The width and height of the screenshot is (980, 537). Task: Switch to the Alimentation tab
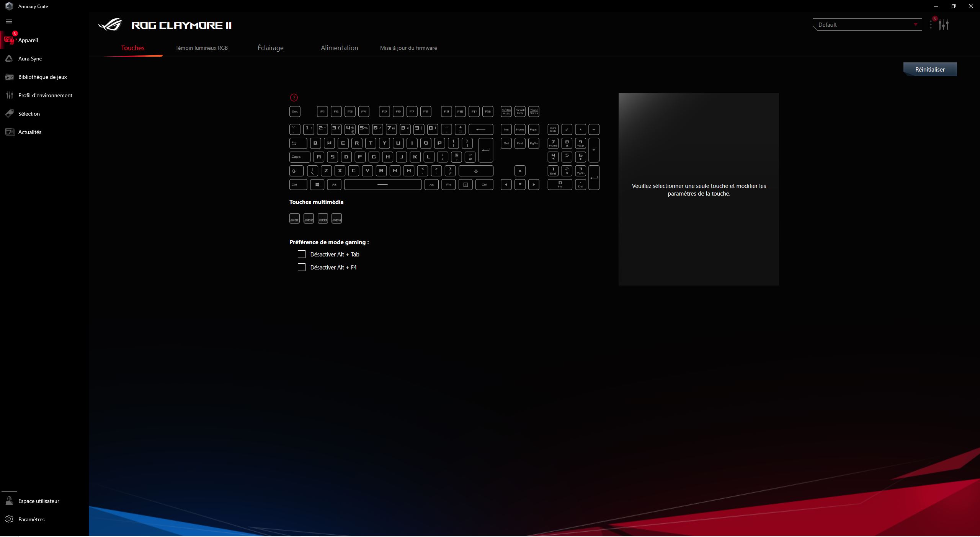339,48
